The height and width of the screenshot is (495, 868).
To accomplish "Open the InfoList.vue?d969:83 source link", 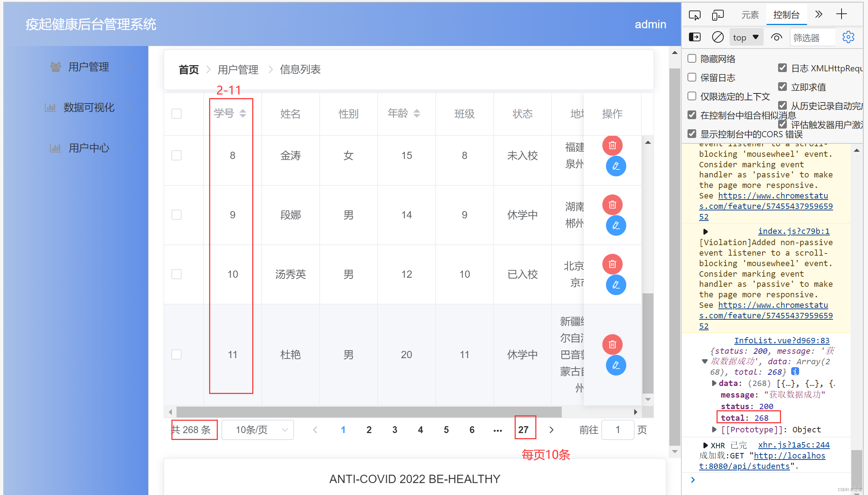I will (x=781, y=340).
